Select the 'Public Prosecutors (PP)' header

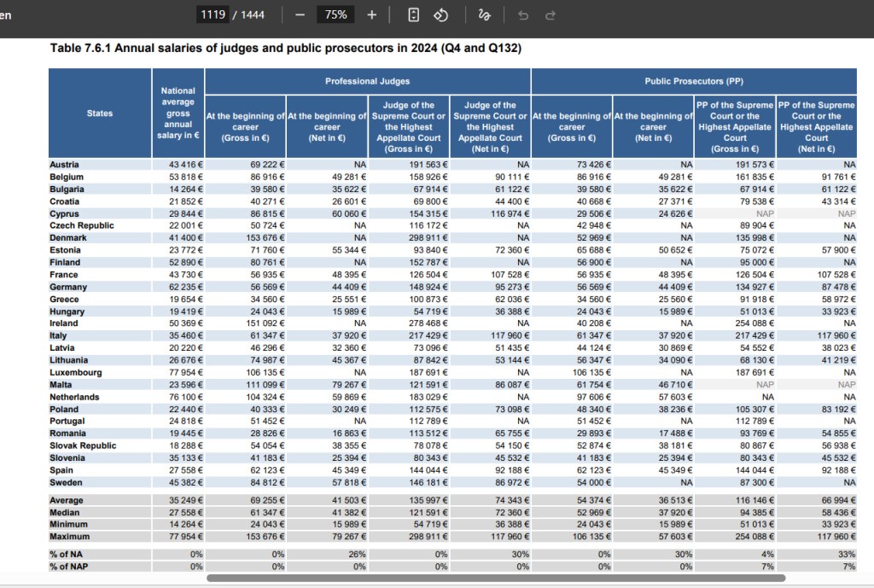point(694,81)
